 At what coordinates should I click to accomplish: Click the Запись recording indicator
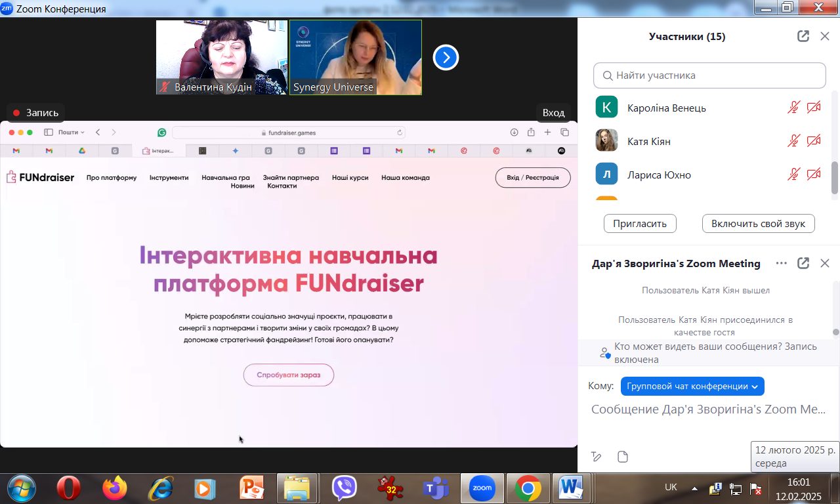pyautogui.click(x=35, y=113)
